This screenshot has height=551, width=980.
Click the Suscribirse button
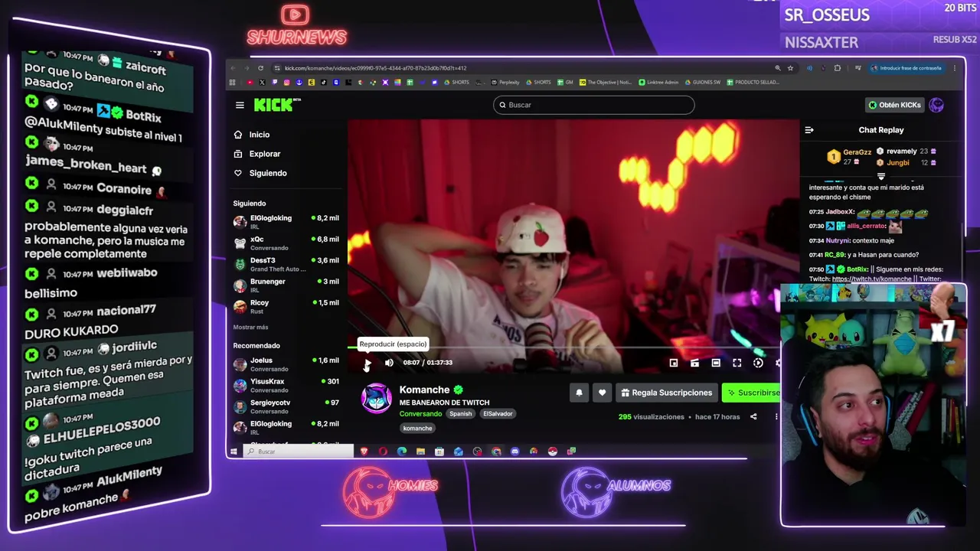pyautogui.click(x=752, y=393)
